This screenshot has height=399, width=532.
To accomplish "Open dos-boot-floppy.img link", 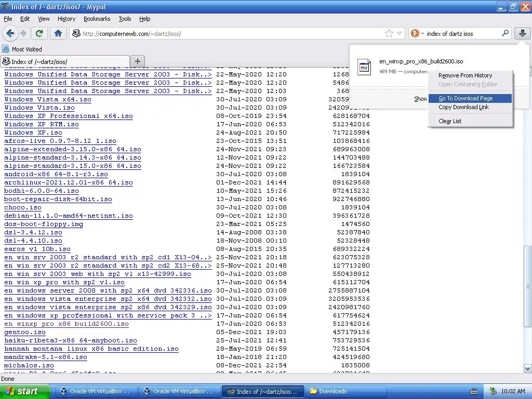I will pos(44,224).
